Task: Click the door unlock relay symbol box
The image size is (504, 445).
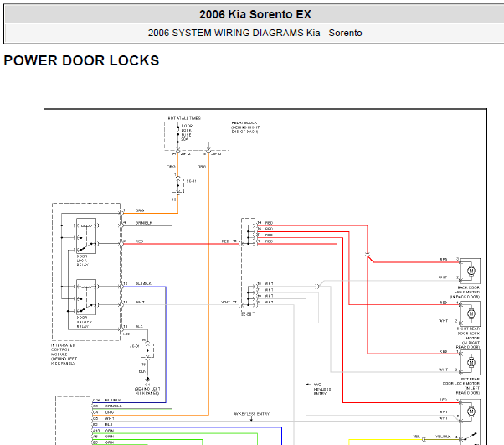Action: [x=86, y=297]
